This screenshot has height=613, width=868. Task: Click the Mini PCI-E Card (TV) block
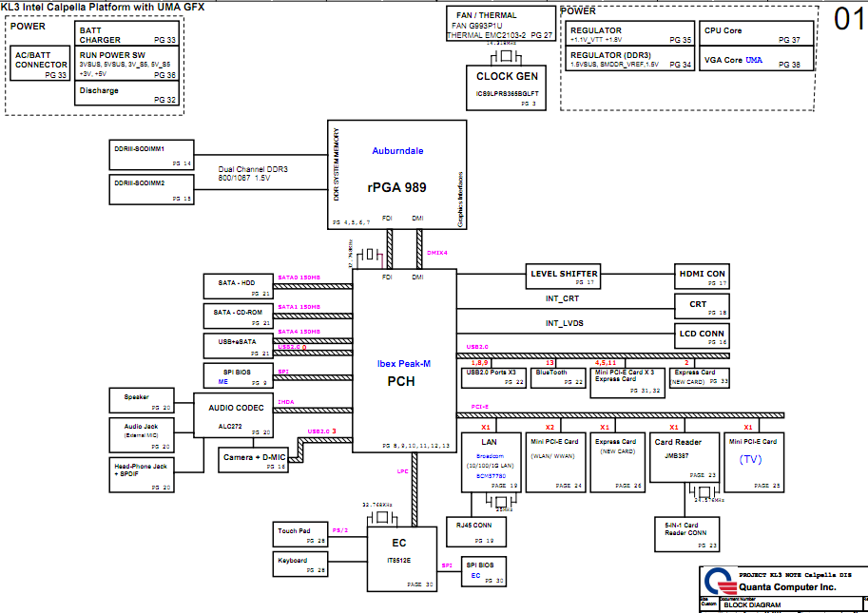coord(754,463)
